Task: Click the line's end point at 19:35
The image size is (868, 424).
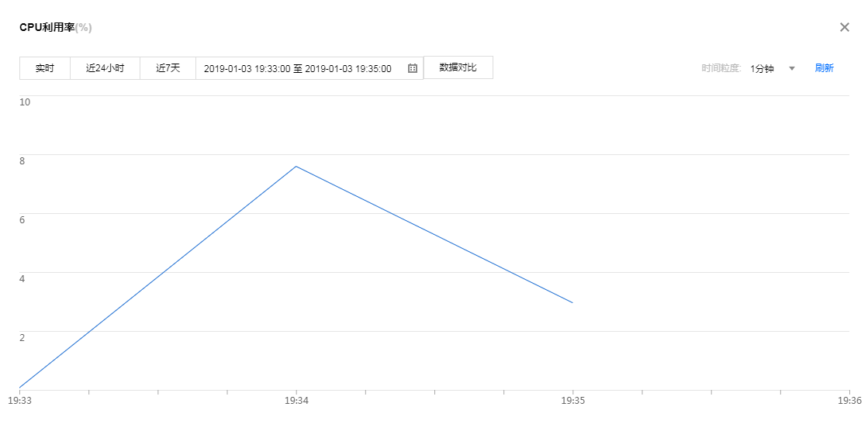Action: point(572,302)
